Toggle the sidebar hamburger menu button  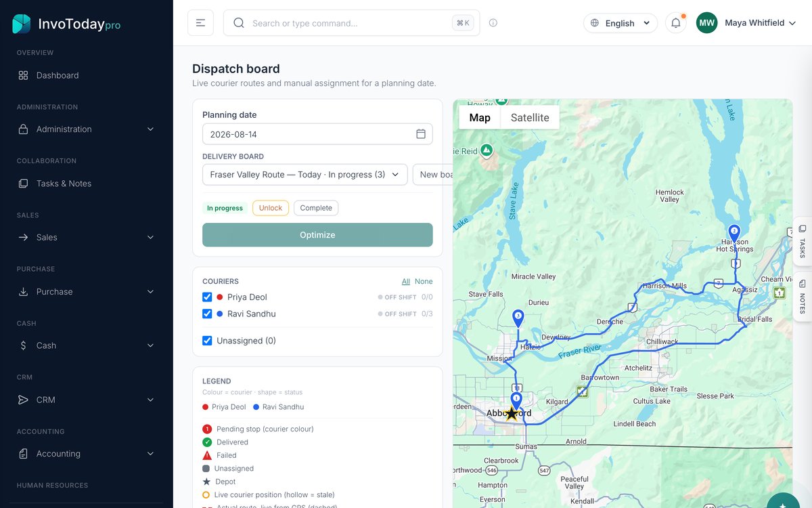pos(200,23)
